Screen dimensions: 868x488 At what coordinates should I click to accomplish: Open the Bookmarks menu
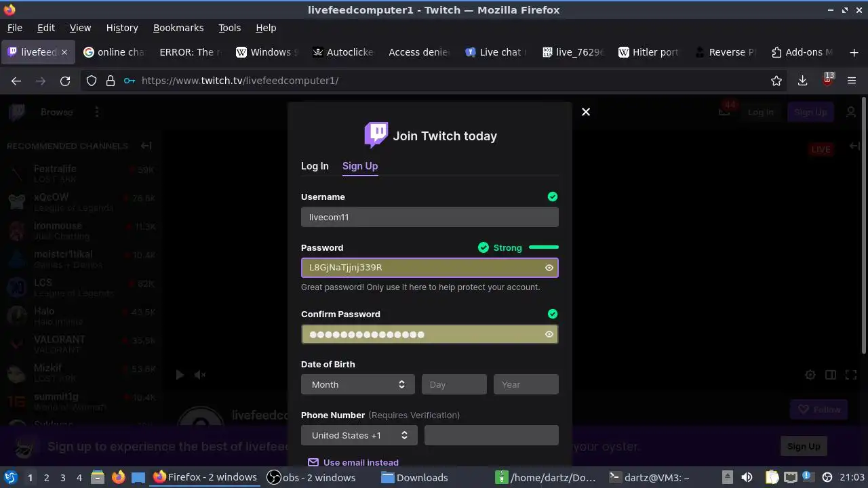178,28
